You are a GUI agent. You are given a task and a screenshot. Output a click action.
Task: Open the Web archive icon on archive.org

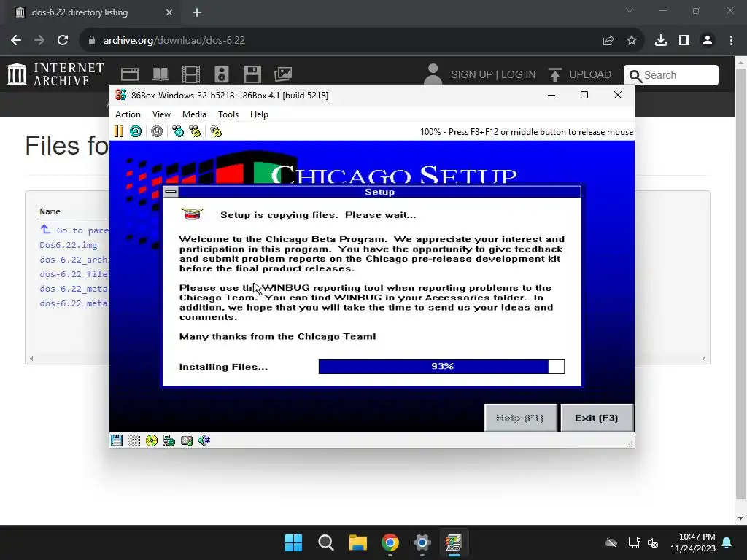tap(130, 74)
